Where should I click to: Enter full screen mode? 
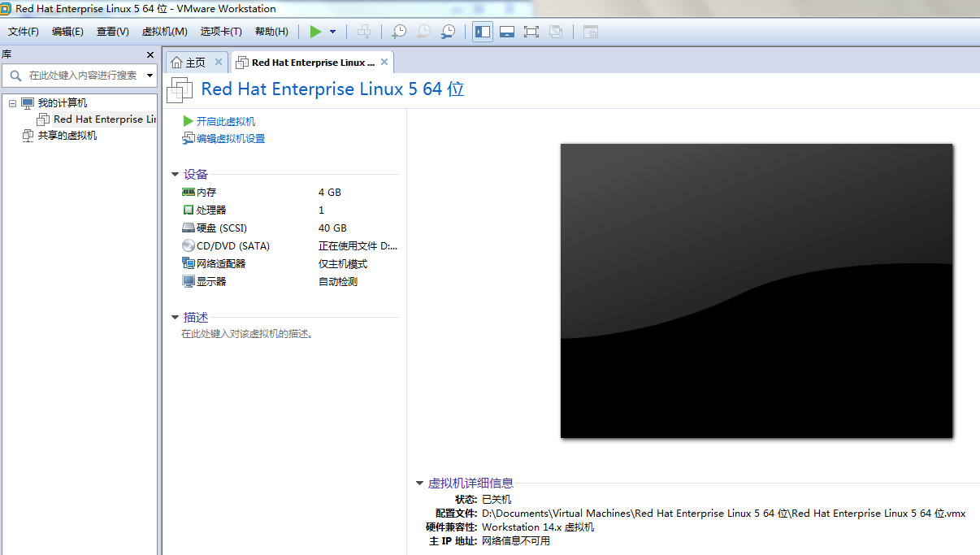click(532, 32)
